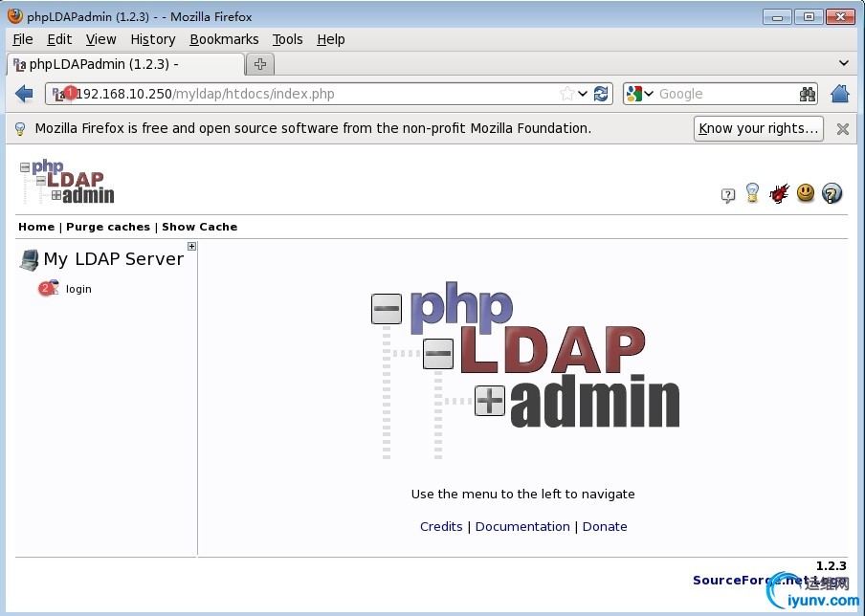This screenshot has width=865, height=616.
Task: Open the Bookmarks menu
Action: tap(224, 40)
